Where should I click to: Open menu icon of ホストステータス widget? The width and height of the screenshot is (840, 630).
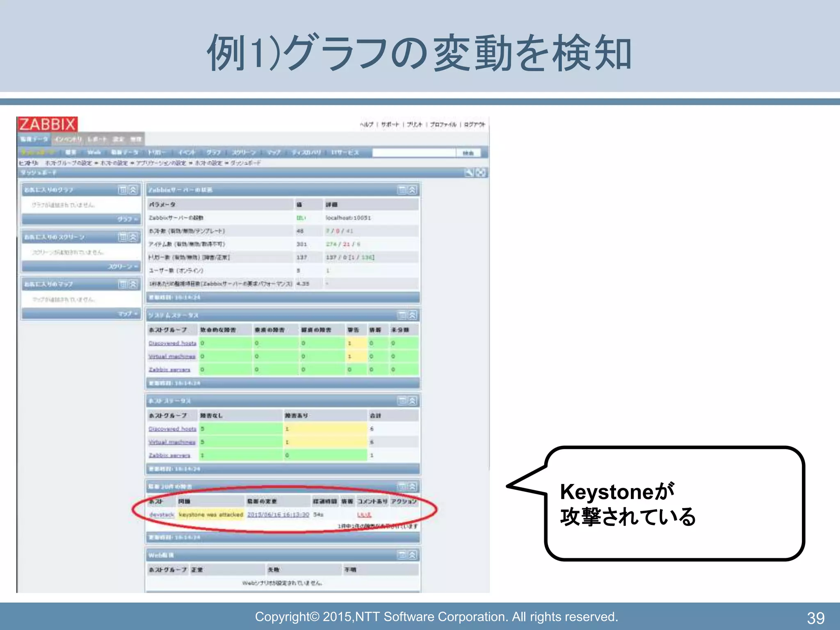[x=402, y=401]
